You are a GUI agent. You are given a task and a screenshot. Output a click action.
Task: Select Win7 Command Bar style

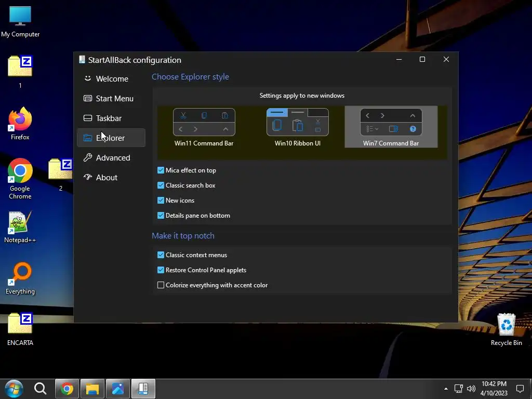tap(391, 127)
